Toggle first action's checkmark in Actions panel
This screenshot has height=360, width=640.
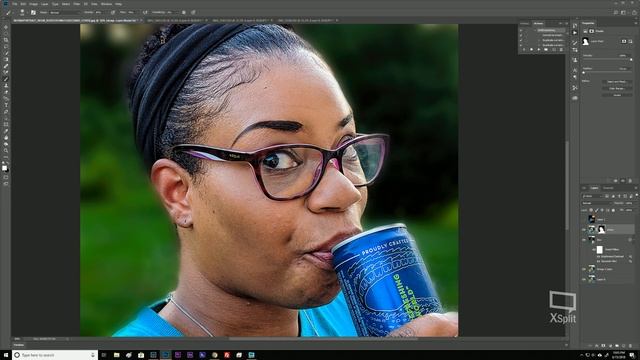521,30
